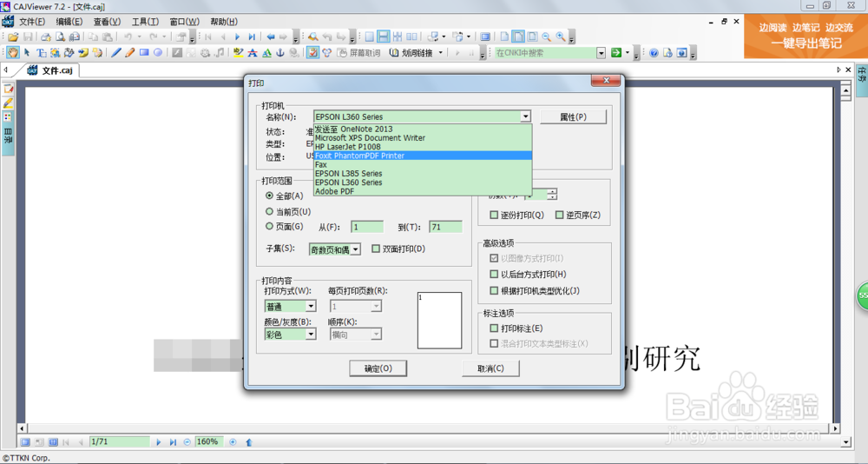Open the 子集(S) subset dropdown

coord(355,249)
